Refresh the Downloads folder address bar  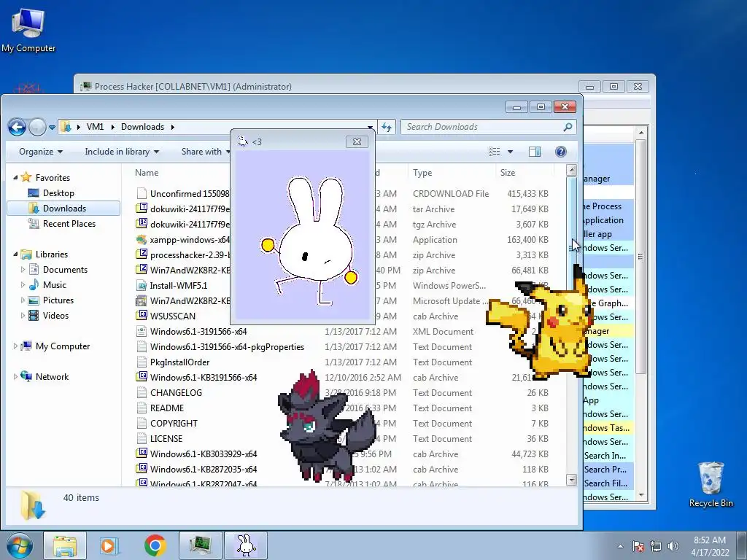(387, 127)
